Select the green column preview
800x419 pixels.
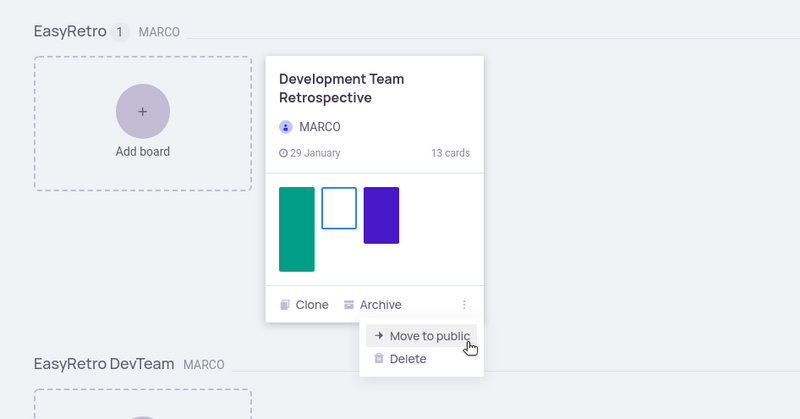296,229
